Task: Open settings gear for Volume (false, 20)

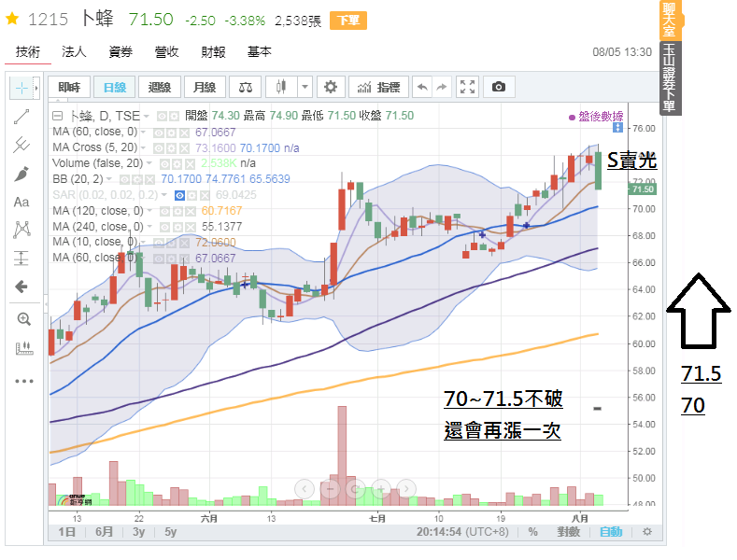Action: coord(177,164)
